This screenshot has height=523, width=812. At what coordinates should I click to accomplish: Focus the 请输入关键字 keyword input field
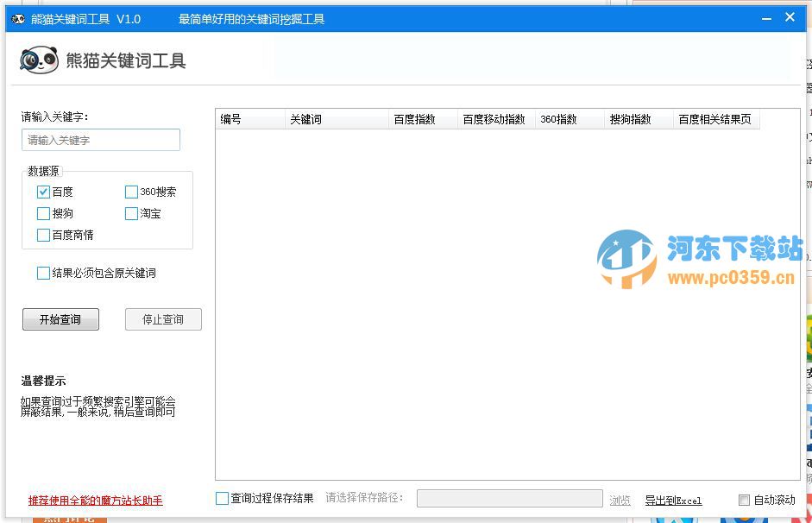101,140
